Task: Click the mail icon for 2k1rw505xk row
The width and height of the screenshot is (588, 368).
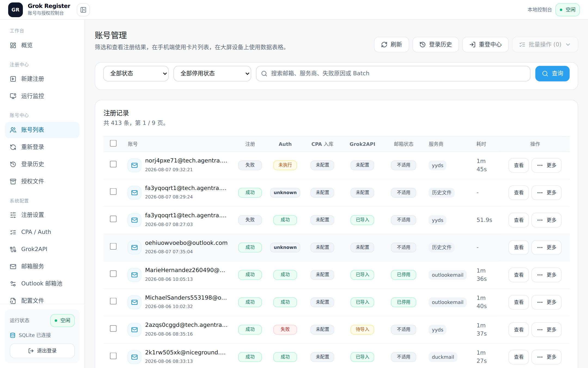Action: (x=134, y=357)
